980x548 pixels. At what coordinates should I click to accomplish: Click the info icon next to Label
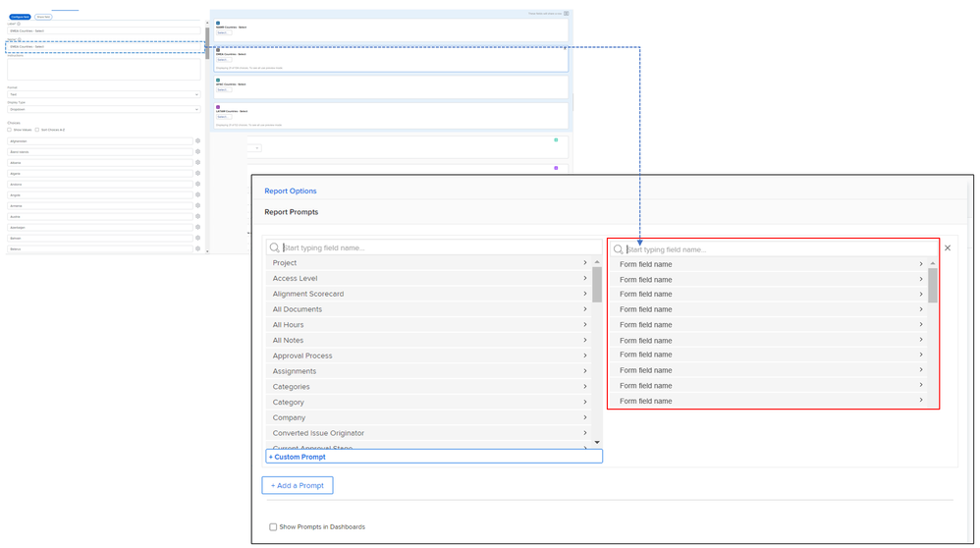tap(19, 24)
